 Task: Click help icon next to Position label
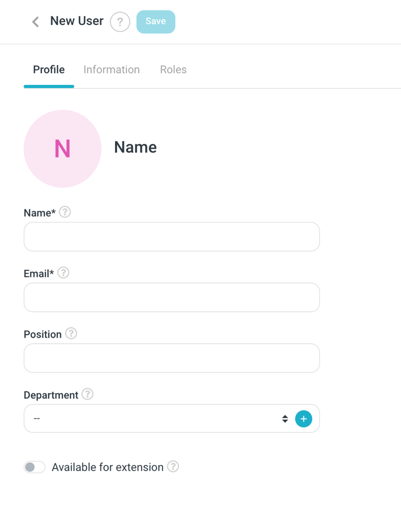click(71, 333)
